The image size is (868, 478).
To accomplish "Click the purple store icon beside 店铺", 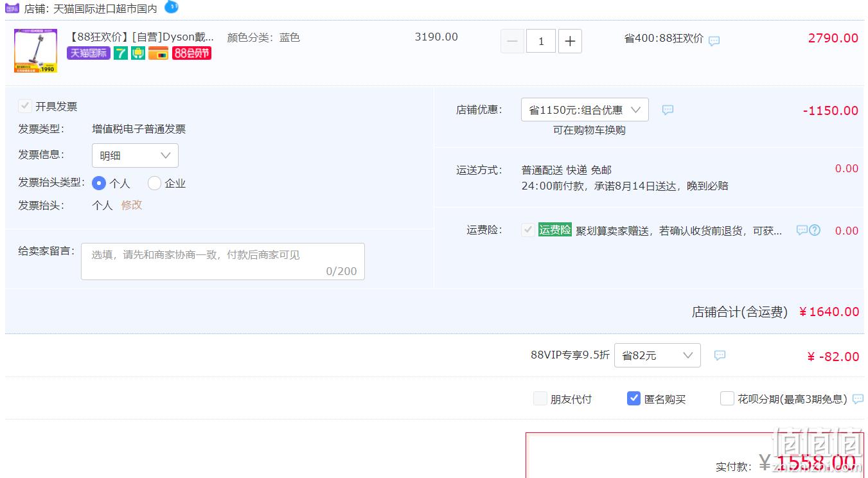I will tap(12, 8).
